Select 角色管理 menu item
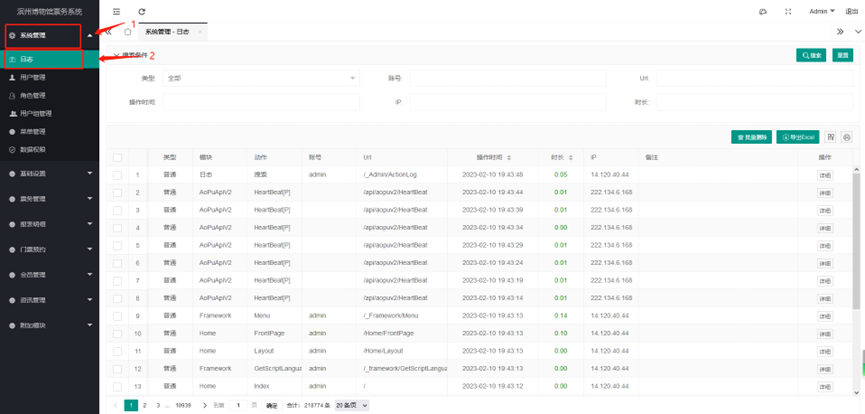This screenshot has width=865, height=414. (33, 96)
